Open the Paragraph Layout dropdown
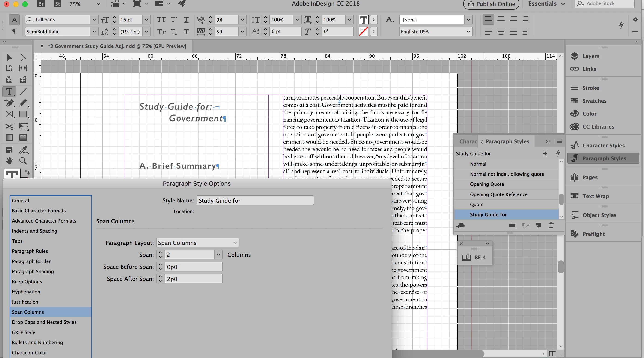The width and height of the screenshot is (644, 358). [197, 243]
